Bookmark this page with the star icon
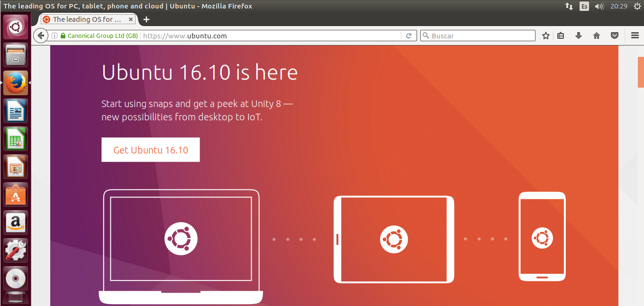This screenshot has height=306, width=644. tap(545, 36)
